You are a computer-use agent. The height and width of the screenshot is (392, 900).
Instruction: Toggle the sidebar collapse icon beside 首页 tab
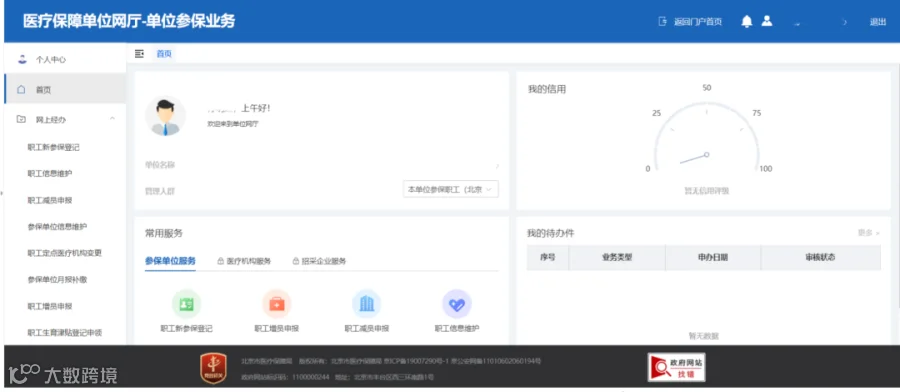(139, 53)
